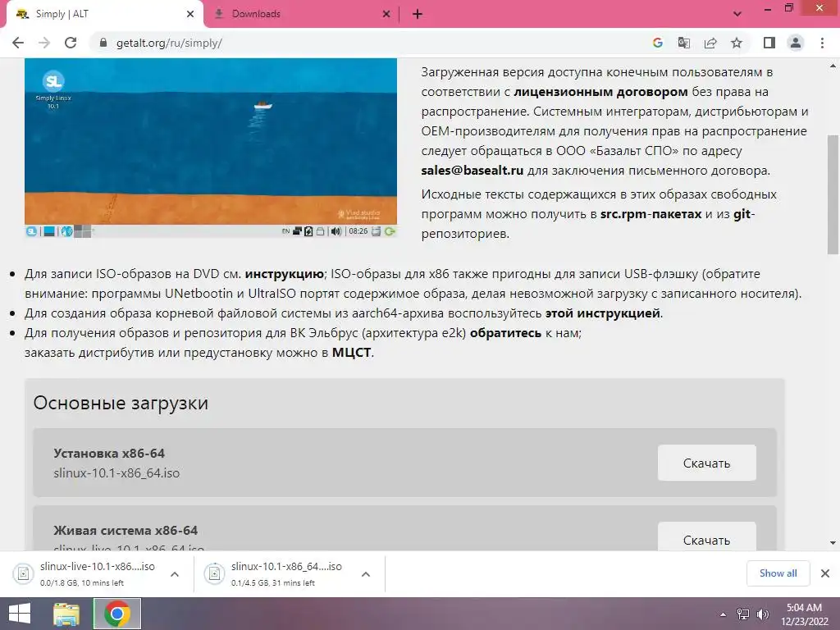Open a new browser tab

click(x=418, y=15)
